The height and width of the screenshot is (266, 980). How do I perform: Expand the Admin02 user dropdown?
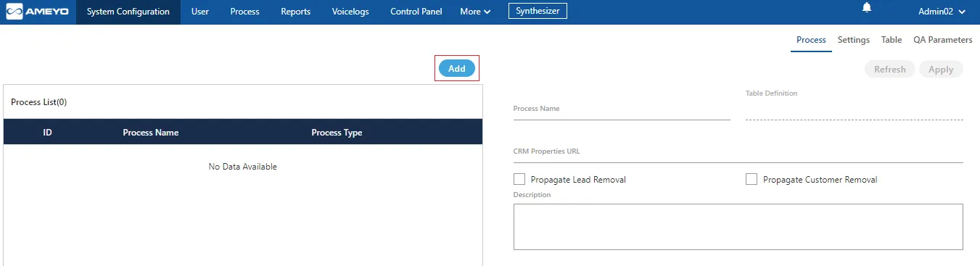942,12
